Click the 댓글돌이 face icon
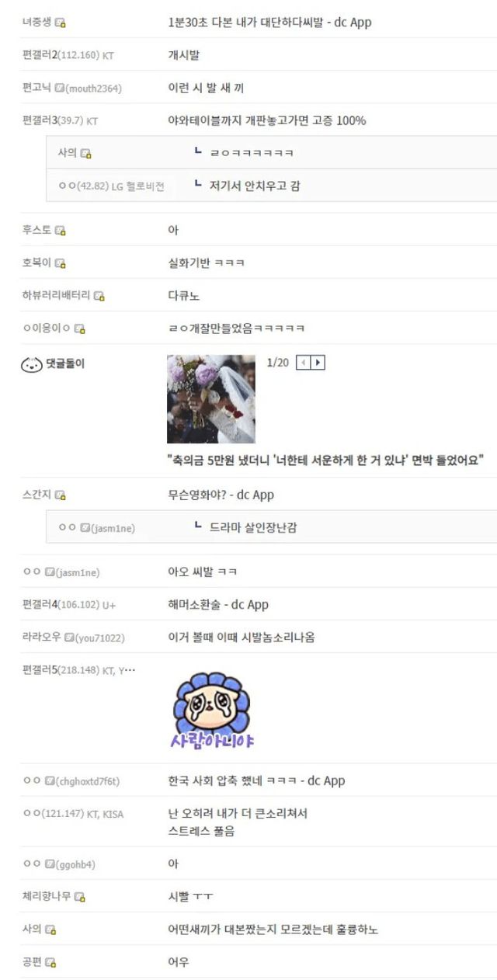Image resolution: width=497 pixels, height=980 pixels. coord(32,364)
